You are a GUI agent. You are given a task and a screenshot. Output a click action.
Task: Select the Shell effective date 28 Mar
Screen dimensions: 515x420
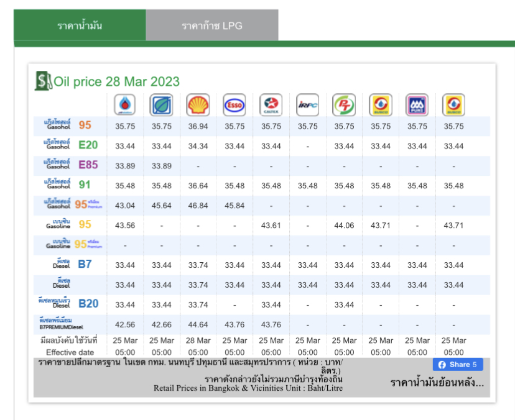coord(198,340)
